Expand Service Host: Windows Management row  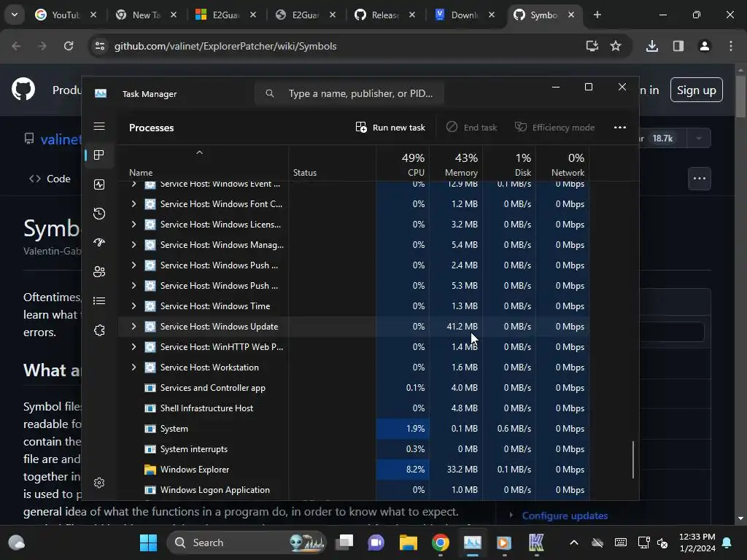(134, 245)
